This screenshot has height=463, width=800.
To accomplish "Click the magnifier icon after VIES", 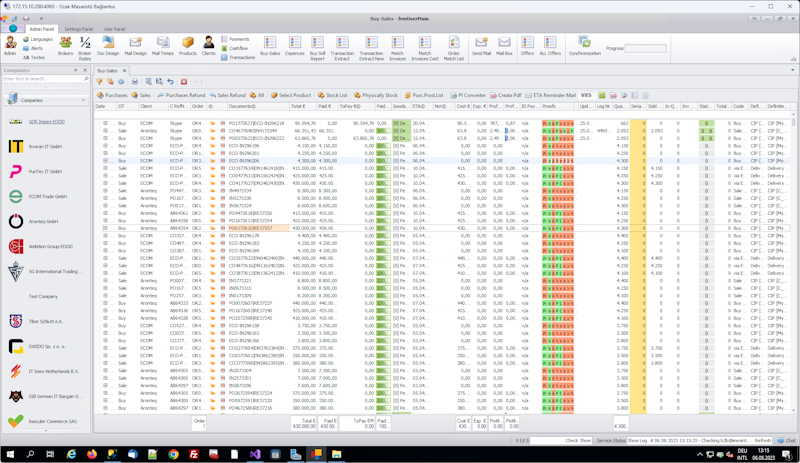I will [x=624, y=95].
